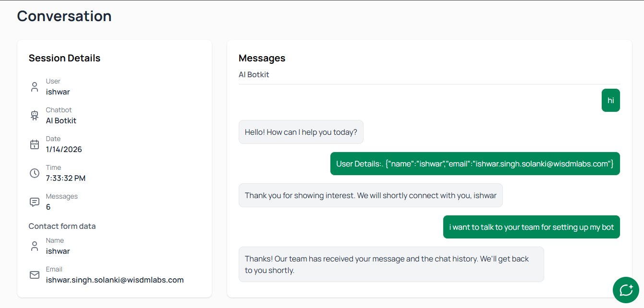Viewport: 644px width, 308px height.
Task: Click the chatbot robot icon
Action: pos(35,116)
